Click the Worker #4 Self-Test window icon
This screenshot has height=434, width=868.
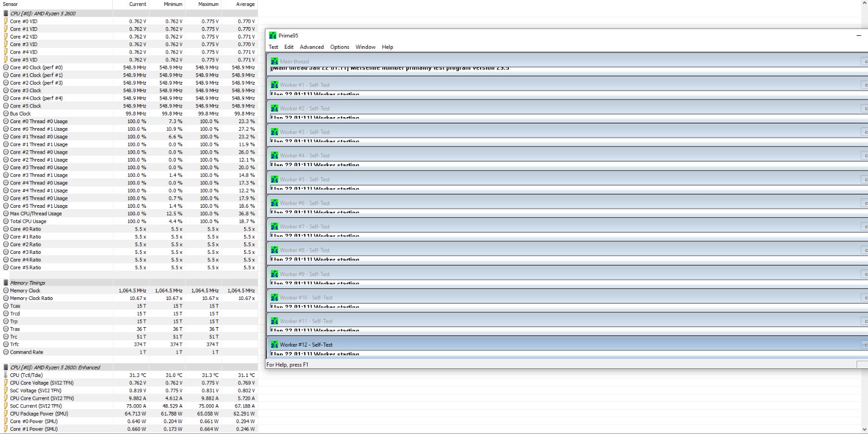[x=275, y=156]
